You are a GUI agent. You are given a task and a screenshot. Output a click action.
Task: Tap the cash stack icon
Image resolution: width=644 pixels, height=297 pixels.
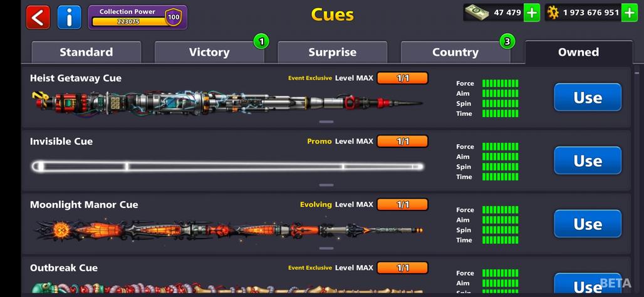click(477, 13)
